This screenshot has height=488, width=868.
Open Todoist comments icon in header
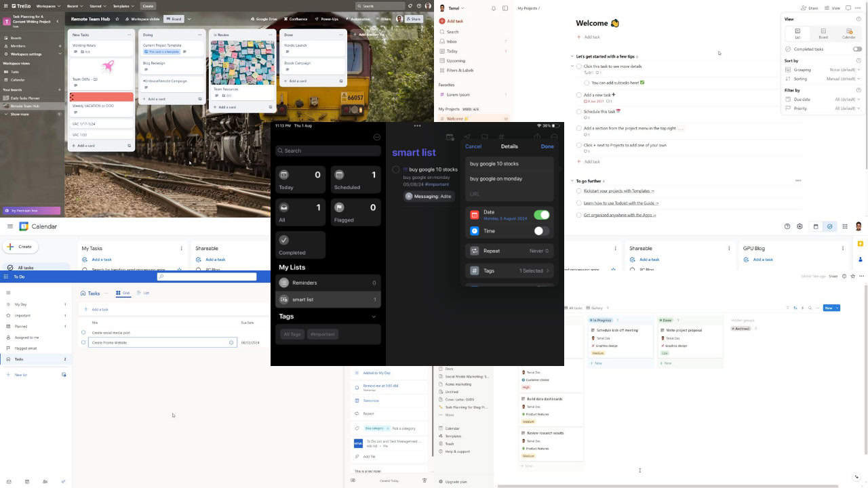click(847, 8)
